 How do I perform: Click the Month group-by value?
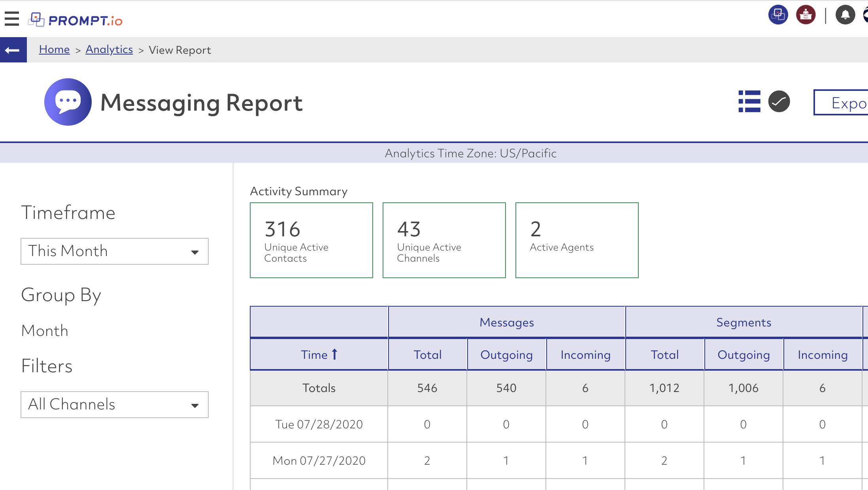tap(45, 331)
